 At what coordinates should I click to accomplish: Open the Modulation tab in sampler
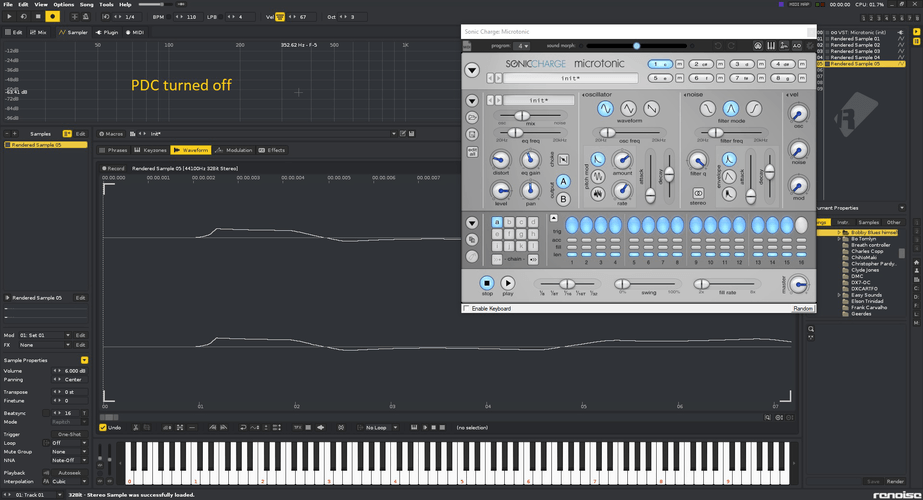(x=234, y=150)
